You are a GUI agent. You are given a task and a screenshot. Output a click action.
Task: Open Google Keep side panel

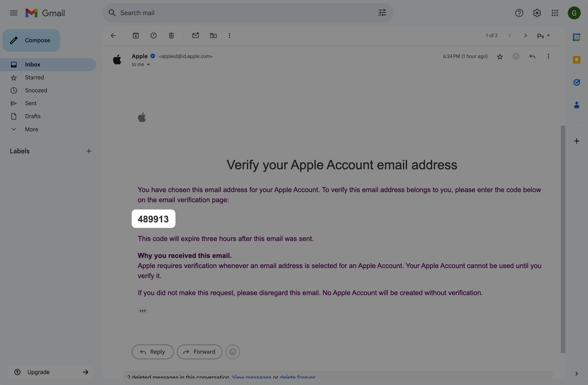[576, 60]
